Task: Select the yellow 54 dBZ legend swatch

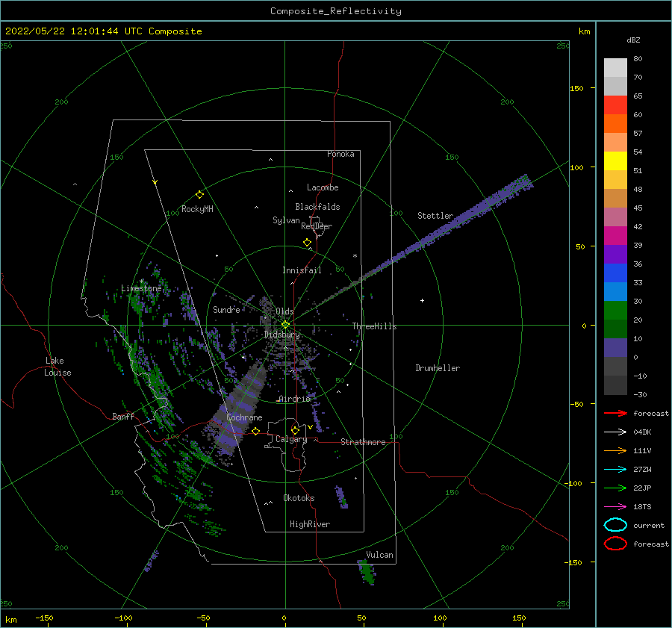Action: (x=615, y=161)
